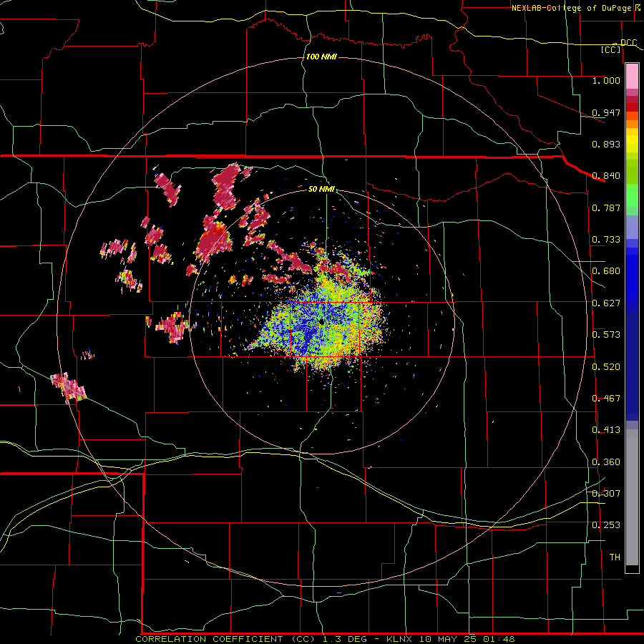Screen dimensions: 644x644
Task: Click the 0.627 scale value
Action: 606,303
